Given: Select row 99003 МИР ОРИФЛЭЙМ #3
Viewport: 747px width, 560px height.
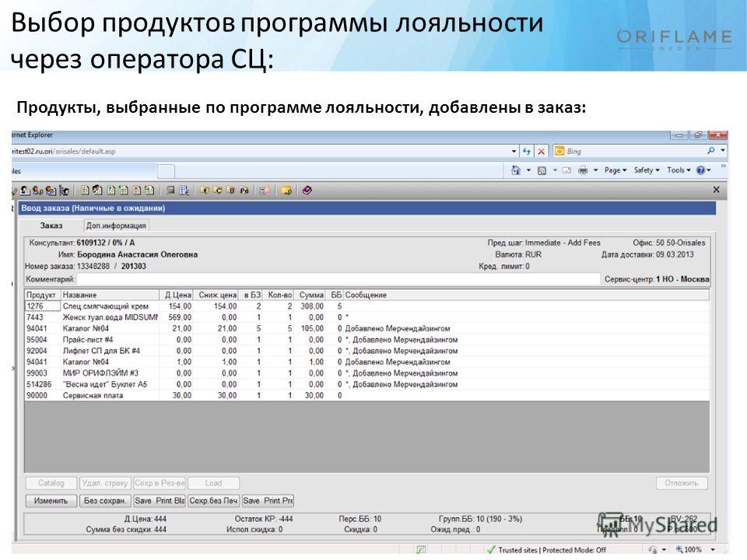Looking at the screenshot, I should point(366,373).
